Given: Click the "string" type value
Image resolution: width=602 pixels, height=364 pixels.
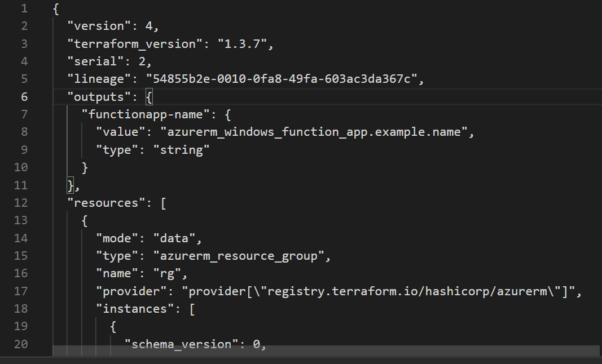Looking at the screenshot, I should 181,150.
